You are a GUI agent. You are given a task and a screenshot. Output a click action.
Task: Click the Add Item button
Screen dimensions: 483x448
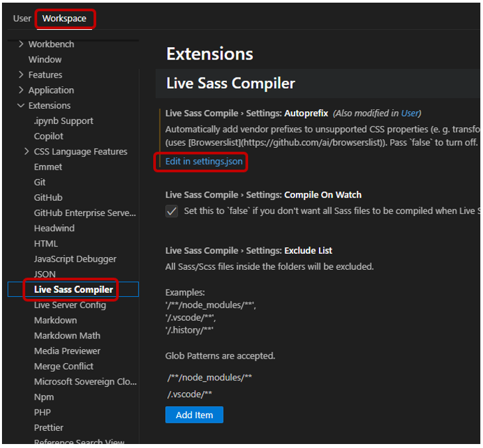pyautogui.click(x=194, y=415)
